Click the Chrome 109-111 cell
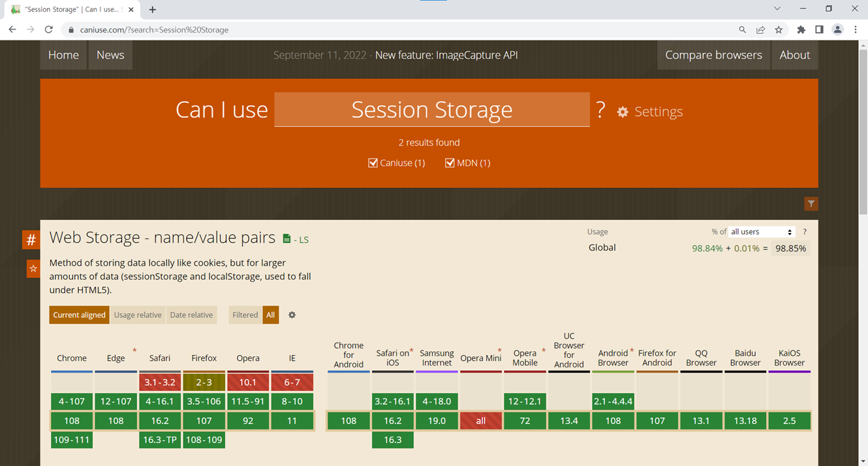The image size is (868, 466). coord(72,440)
